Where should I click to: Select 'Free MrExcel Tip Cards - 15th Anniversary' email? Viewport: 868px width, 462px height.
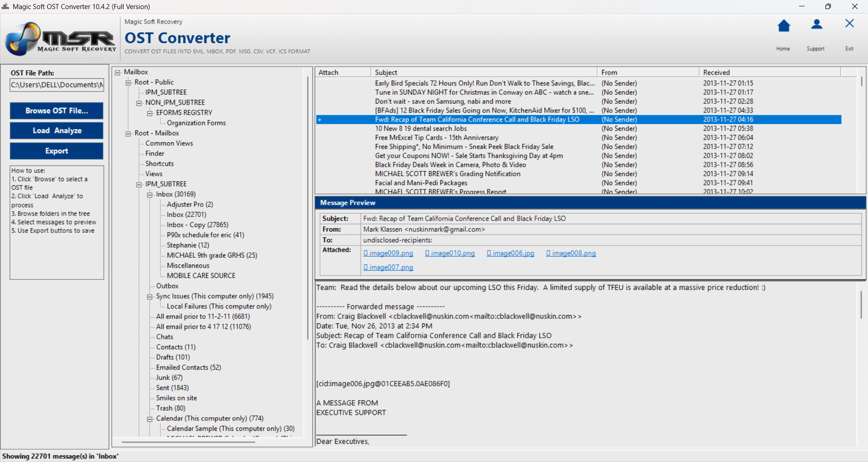point(578,138)
